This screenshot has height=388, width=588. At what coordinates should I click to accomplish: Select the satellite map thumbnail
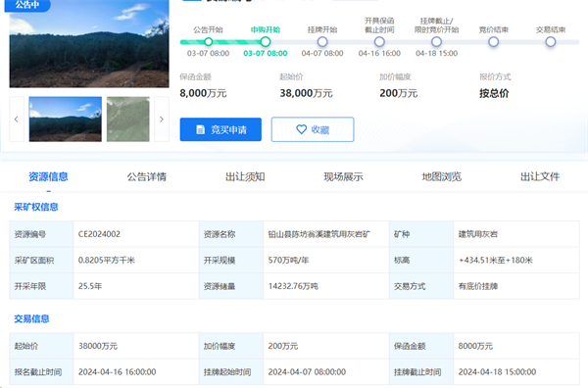[127, 120]
